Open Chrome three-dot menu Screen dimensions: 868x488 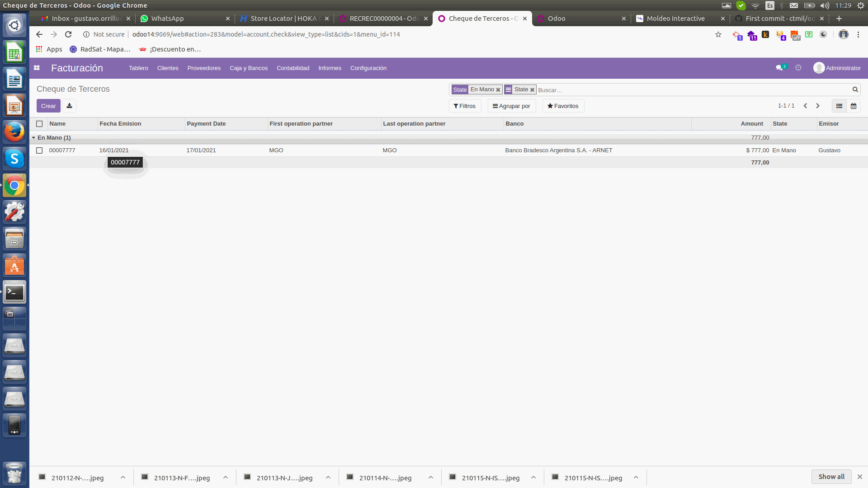coord(858,34)
